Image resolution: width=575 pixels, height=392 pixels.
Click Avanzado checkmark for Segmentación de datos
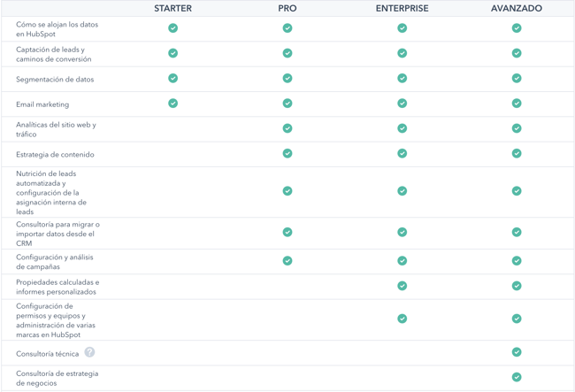coord(517,78)
